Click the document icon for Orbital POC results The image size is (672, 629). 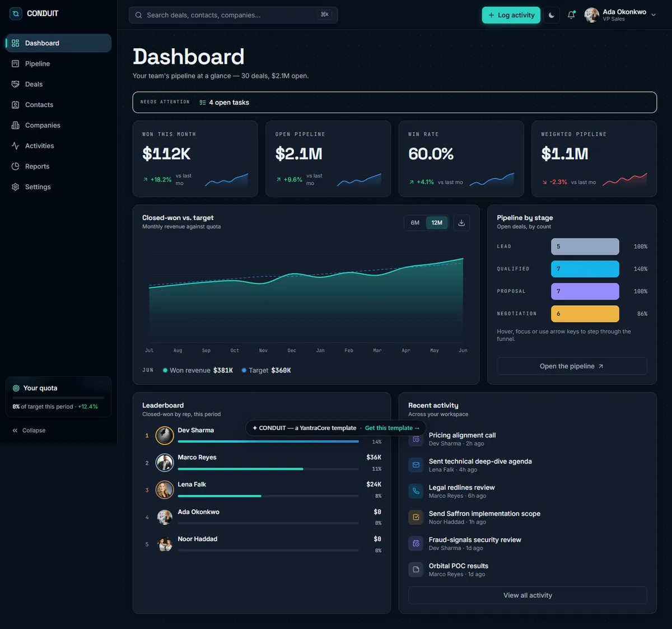pyautogui.click(x=416, y=570)
